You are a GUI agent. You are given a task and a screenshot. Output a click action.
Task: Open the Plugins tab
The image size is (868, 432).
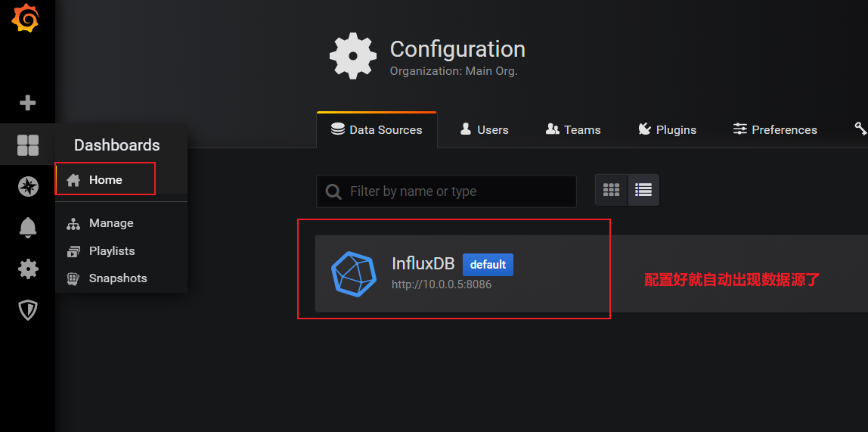tap(667, 130)
